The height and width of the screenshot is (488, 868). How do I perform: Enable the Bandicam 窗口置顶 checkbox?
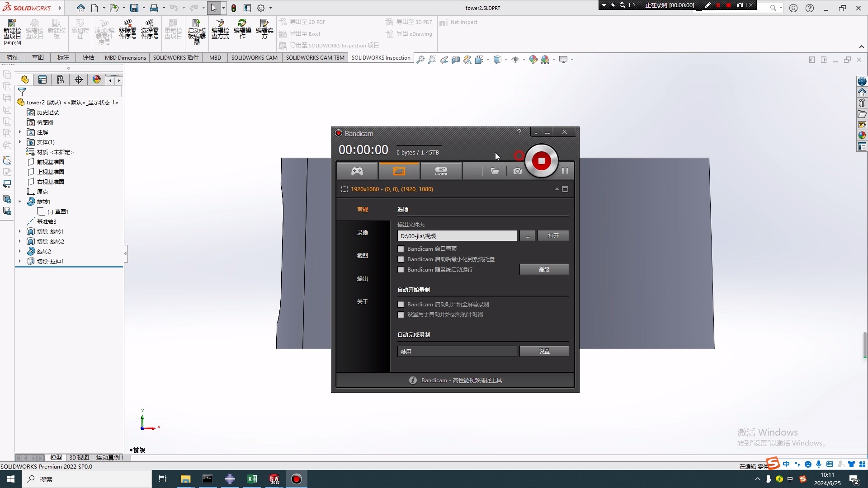coord(401,249)
